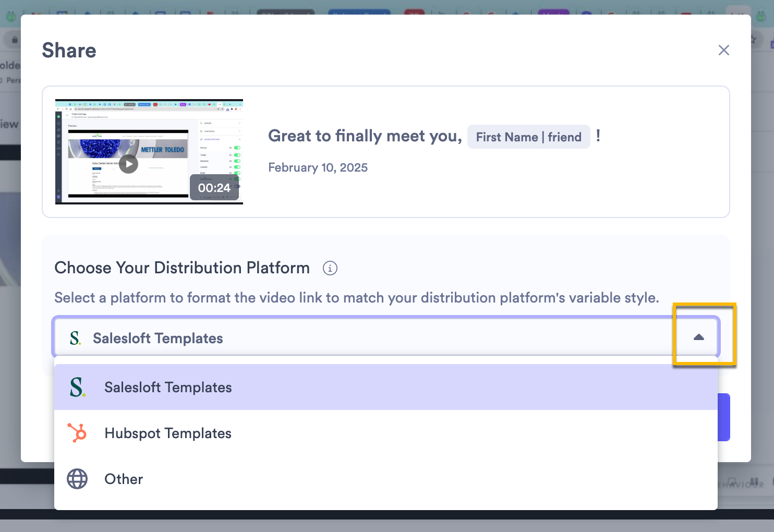774x532 pixels.
Task: Click the purple button behind the dropdown list
Action: pyautogui.click(x=724, y=417)
